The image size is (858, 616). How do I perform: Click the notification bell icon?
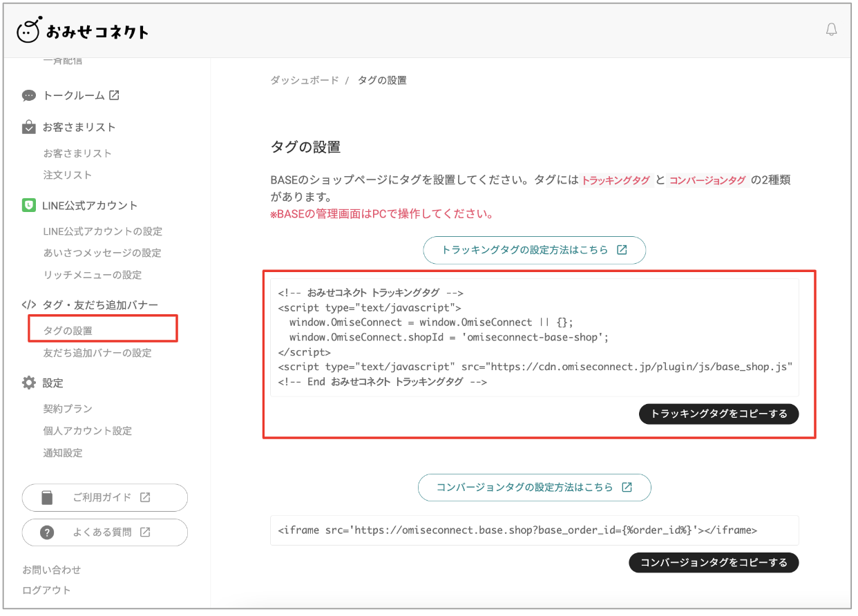[831, 30]
